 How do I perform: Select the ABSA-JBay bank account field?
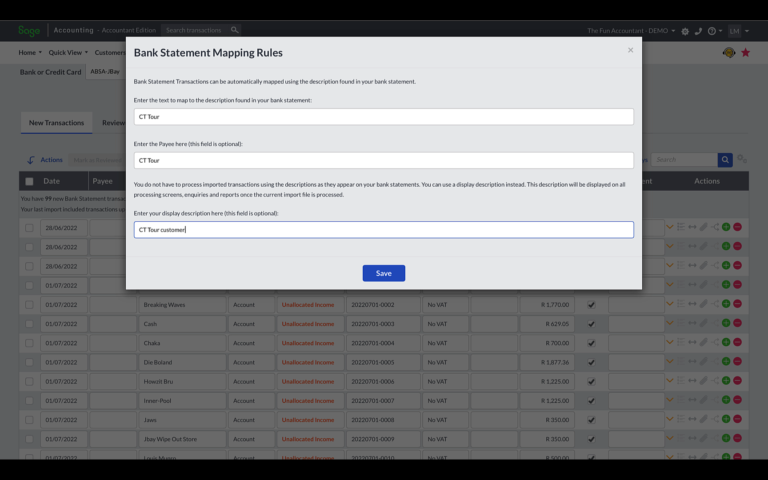click(106, 72)
